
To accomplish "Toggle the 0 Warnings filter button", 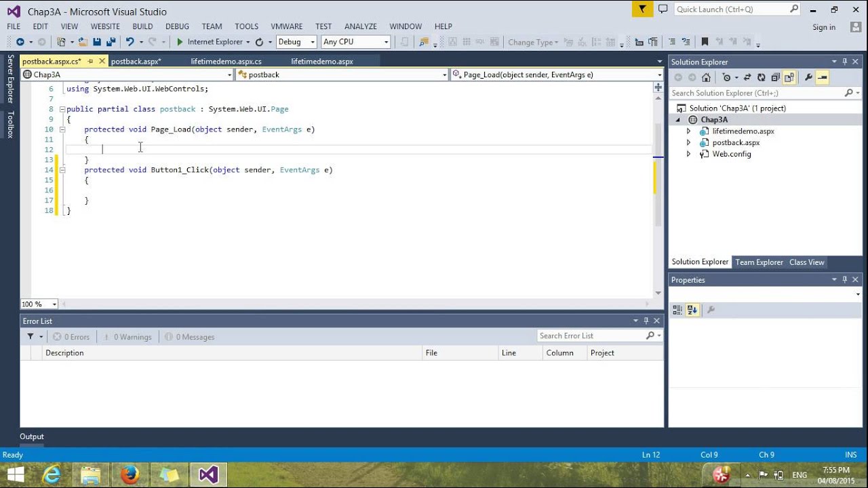I will coord(126,337).
